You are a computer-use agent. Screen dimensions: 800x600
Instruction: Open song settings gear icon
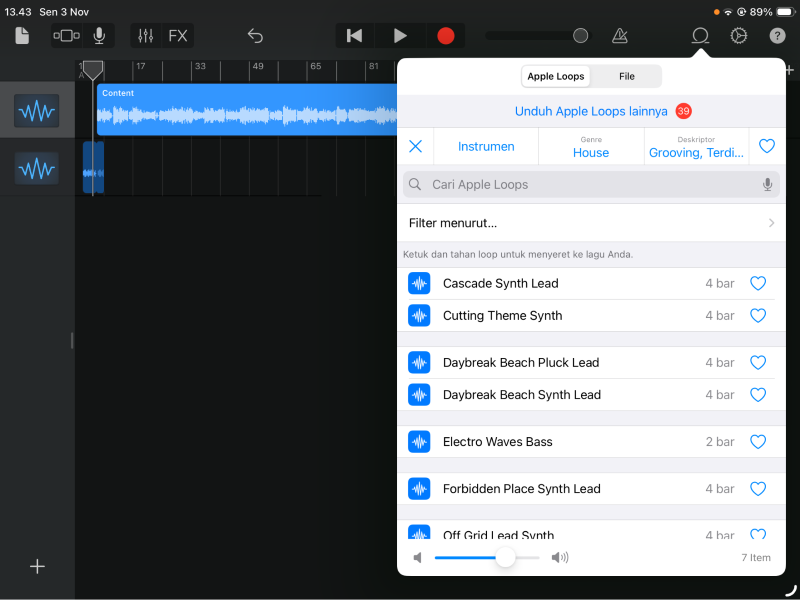pos(739,36)
